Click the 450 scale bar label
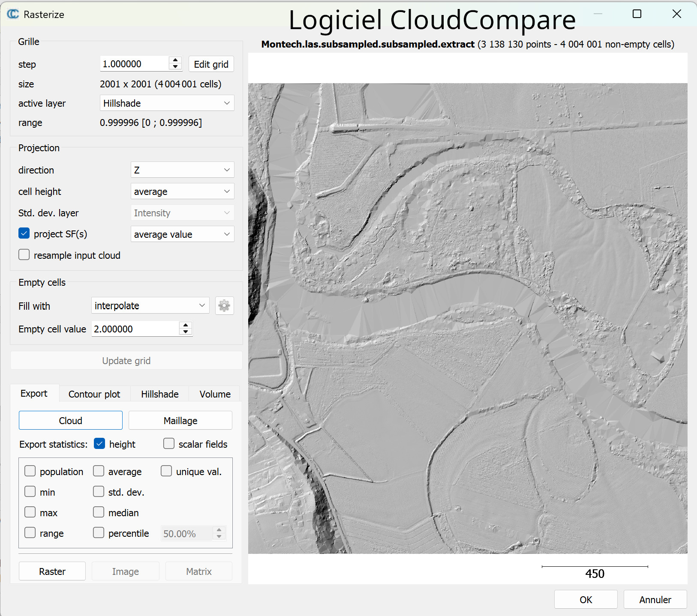 pyautogui.click(x=595, y=574)
